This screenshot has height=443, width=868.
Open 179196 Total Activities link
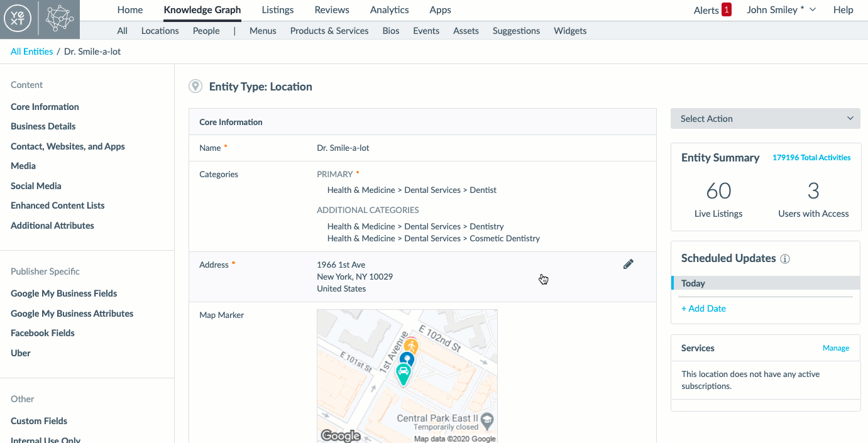click(811, 158)
